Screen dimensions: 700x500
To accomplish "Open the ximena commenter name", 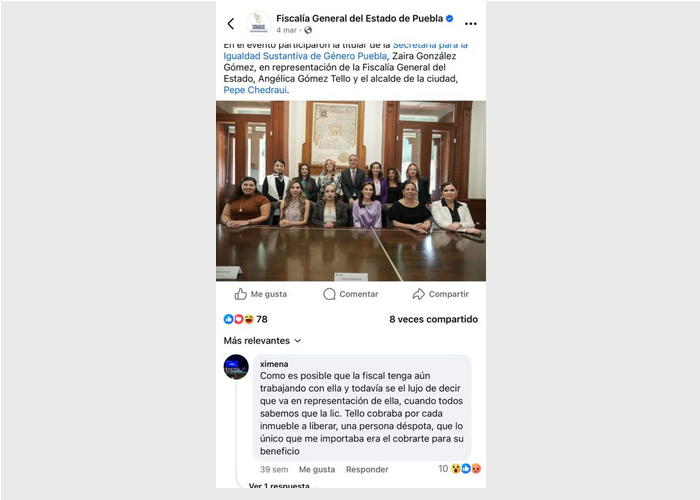I will click(x=274, y=364).
